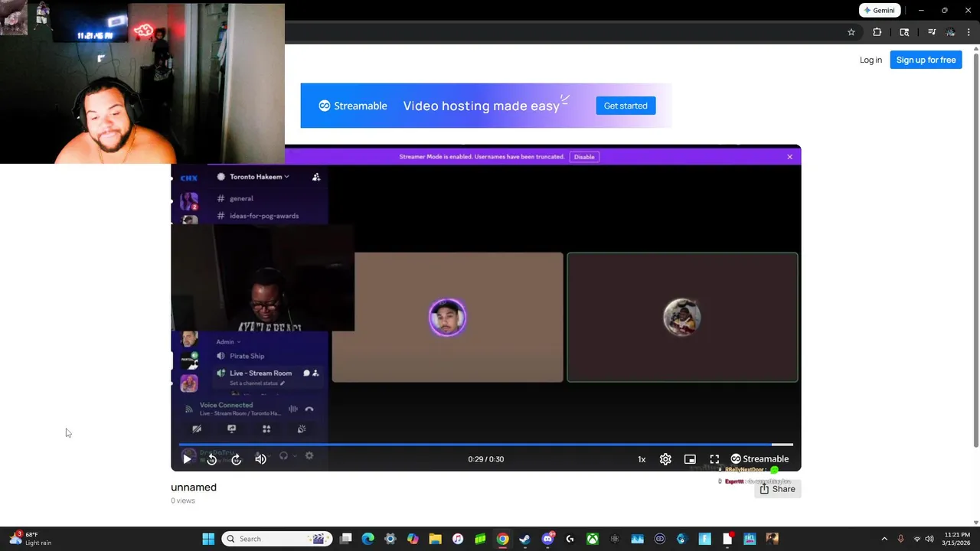
Task: Click the page vertical scrollbar
Action: tap(975, 249)
